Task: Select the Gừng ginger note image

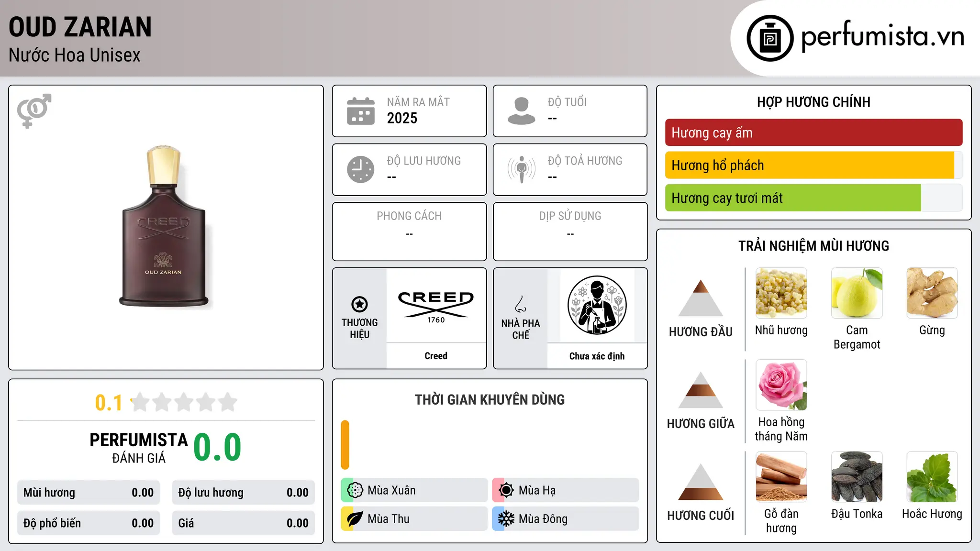Action: [932, 293]
